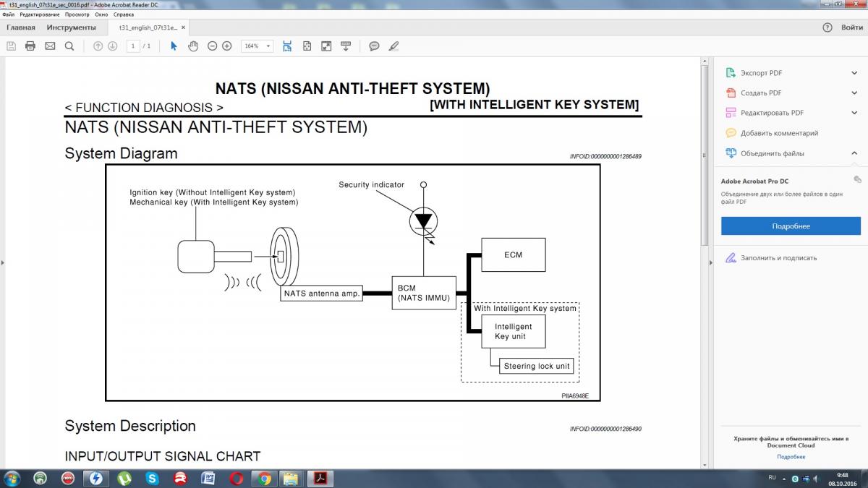Image resolution: width=868 pixels, height=488 pixels.
Task: Click the page number input field
Action: (133, 46)
